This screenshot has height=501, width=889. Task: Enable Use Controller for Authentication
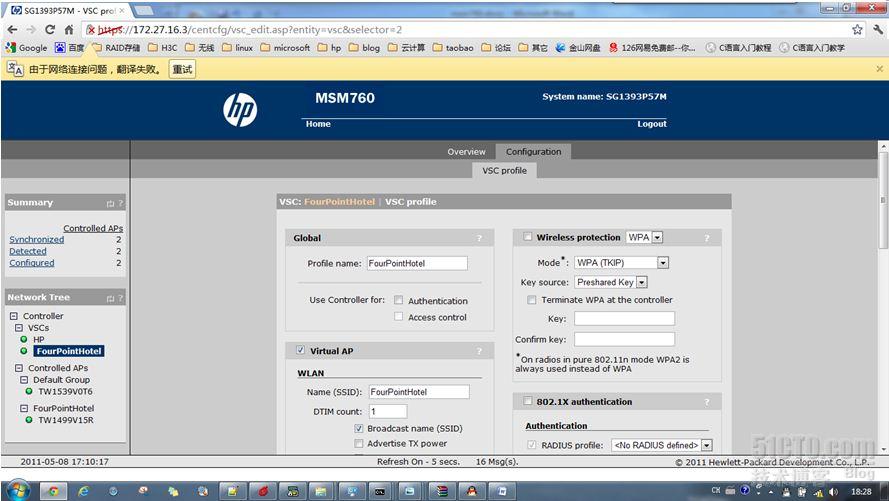(399, 300)
